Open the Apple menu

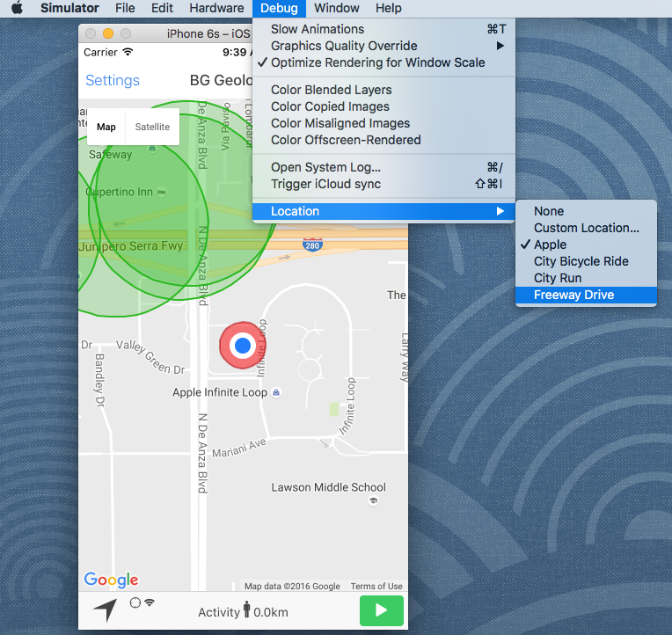17,8
